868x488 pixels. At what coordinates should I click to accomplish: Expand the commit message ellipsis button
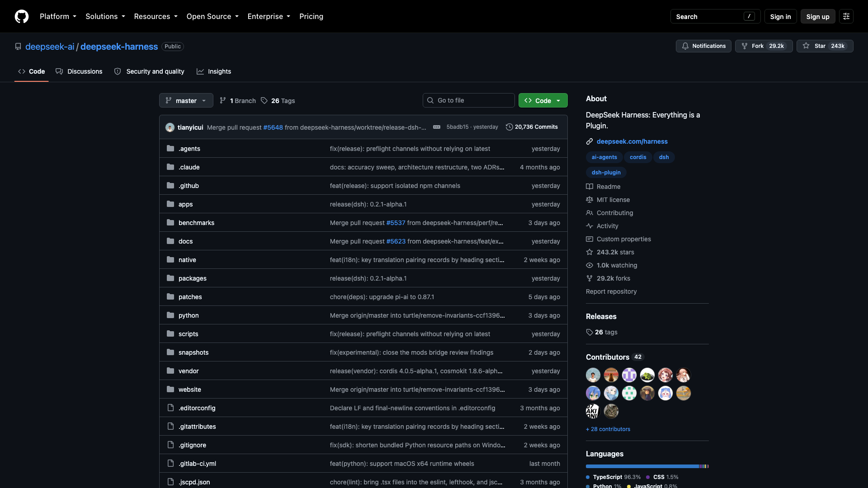pyautogui.click(x=437, y=127)
